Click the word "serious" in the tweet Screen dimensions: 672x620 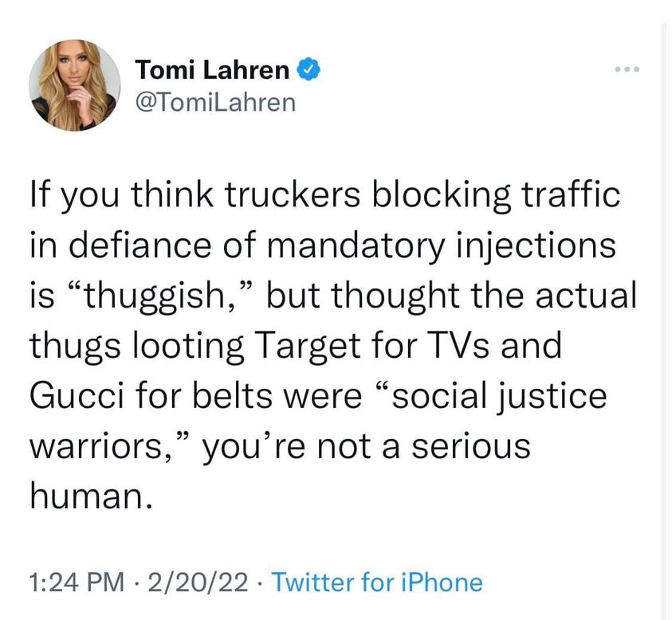(x=473, y=446)
